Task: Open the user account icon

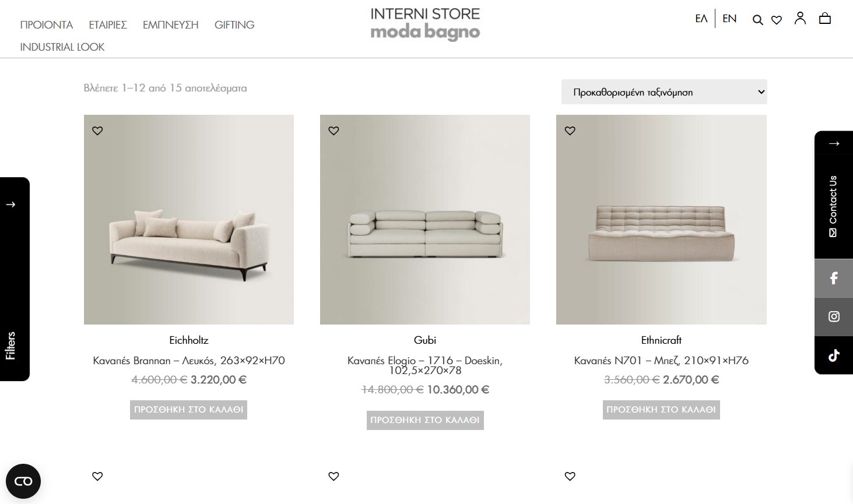Action: tap(800, 18)
